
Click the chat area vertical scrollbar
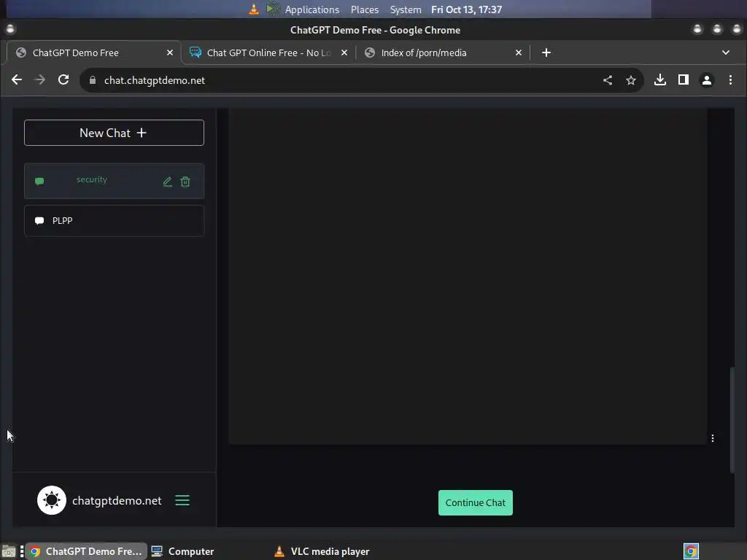(732, 420)
